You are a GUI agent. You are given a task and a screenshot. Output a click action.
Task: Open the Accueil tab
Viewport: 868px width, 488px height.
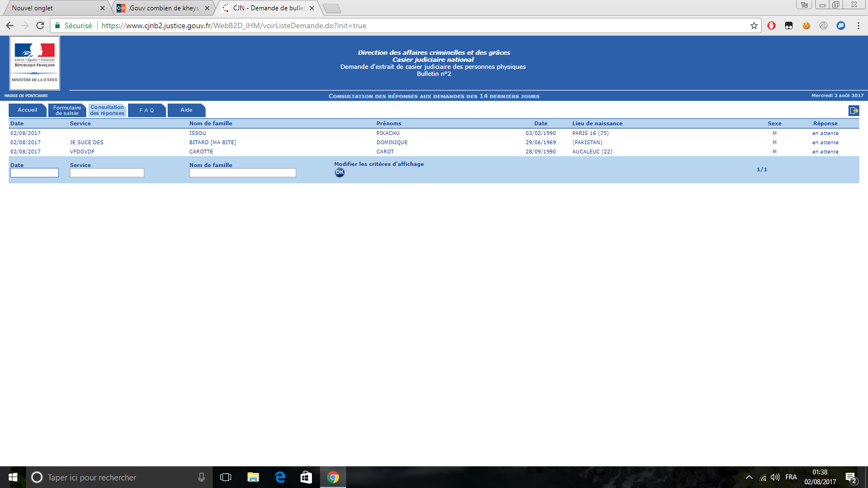pos(28,110)
